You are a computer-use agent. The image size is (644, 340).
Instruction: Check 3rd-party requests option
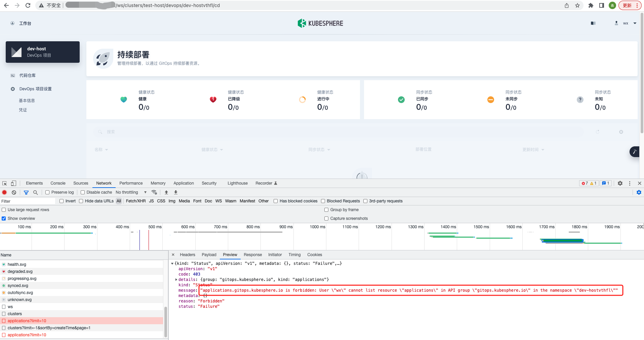pyautogui.click(x=365, y=201)
